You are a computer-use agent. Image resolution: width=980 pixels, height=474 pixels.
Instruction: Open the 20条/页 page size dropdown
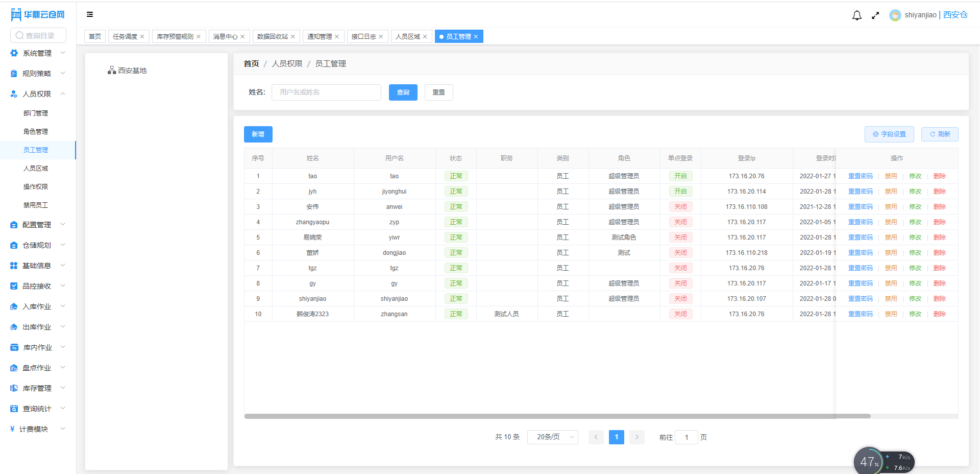click(x=552, y=437)
